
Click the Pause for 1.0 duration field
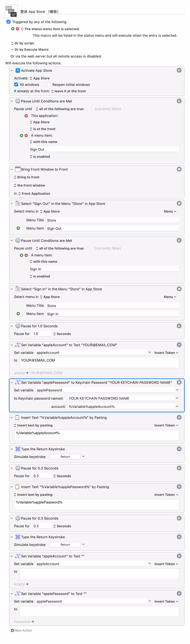pos(42,334)
